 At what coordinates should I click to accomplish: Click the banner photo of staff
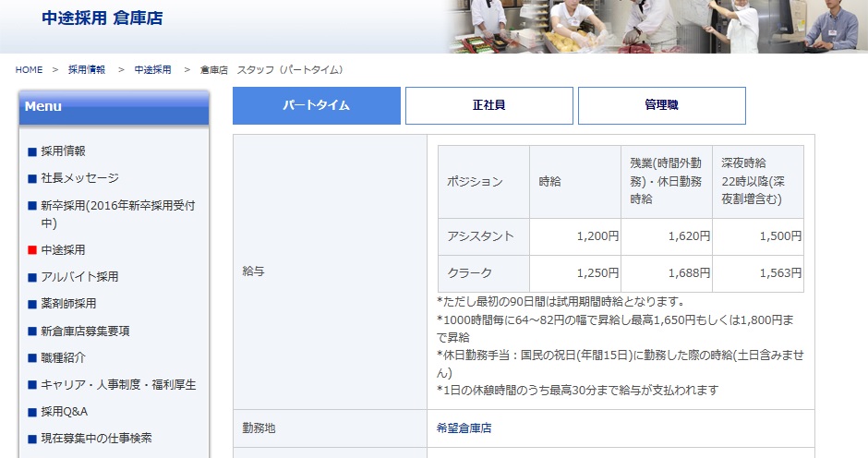click(657, 27)
